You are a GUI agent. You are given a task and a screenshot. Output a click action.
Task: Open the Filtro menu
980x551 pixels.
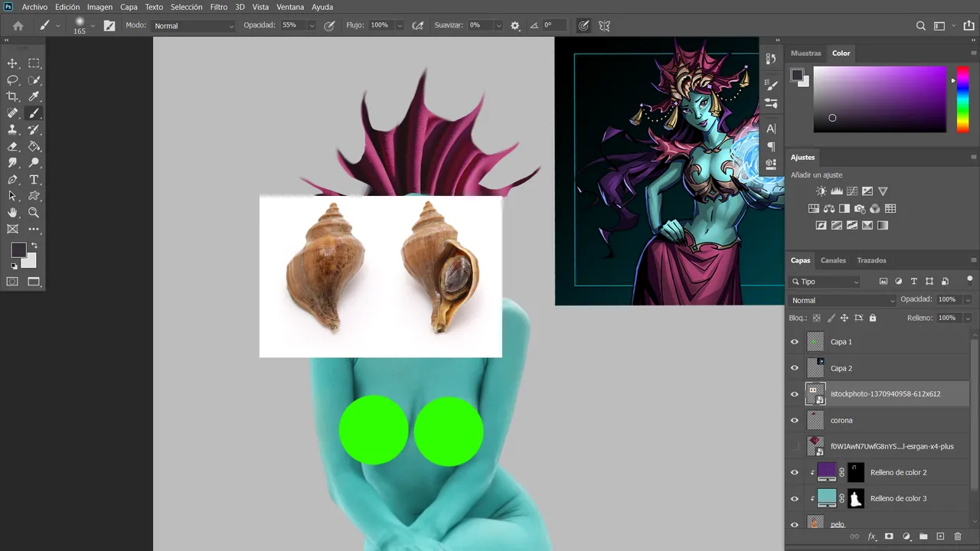(219, 7)
